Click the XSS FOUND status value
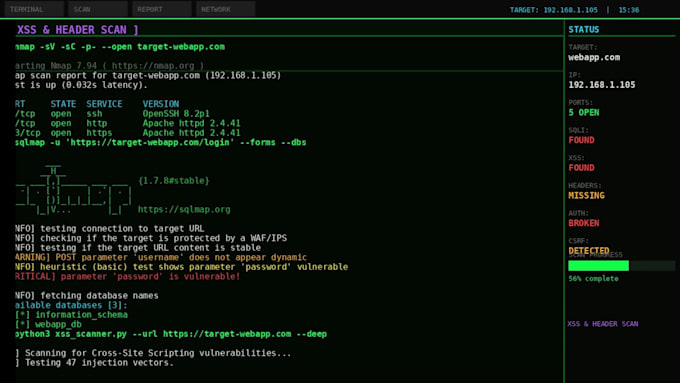Viewport: 680px width, 383px height. pos(582,168)
